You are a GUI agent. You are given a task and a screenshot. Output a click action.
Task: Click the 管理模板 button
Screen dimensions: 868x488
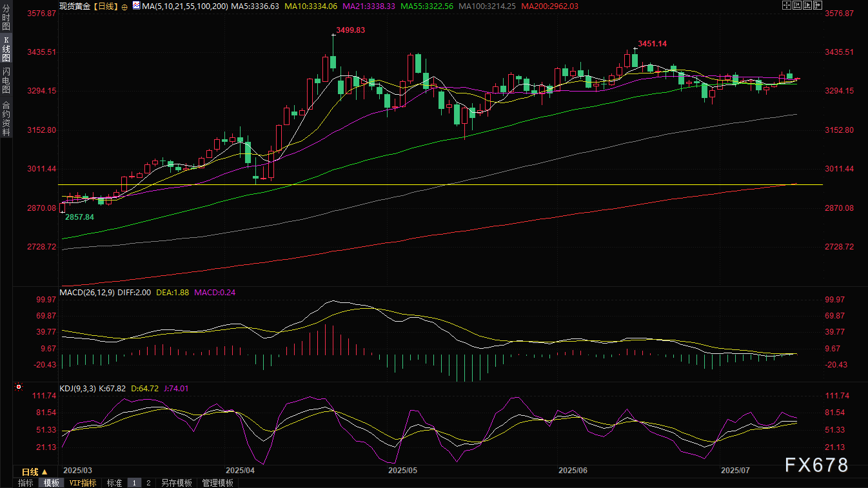point(217,483)
